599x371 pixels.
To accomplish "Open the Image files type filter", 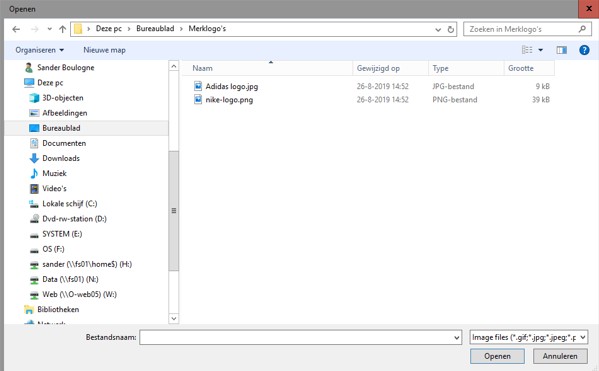I will pos(528,337).
